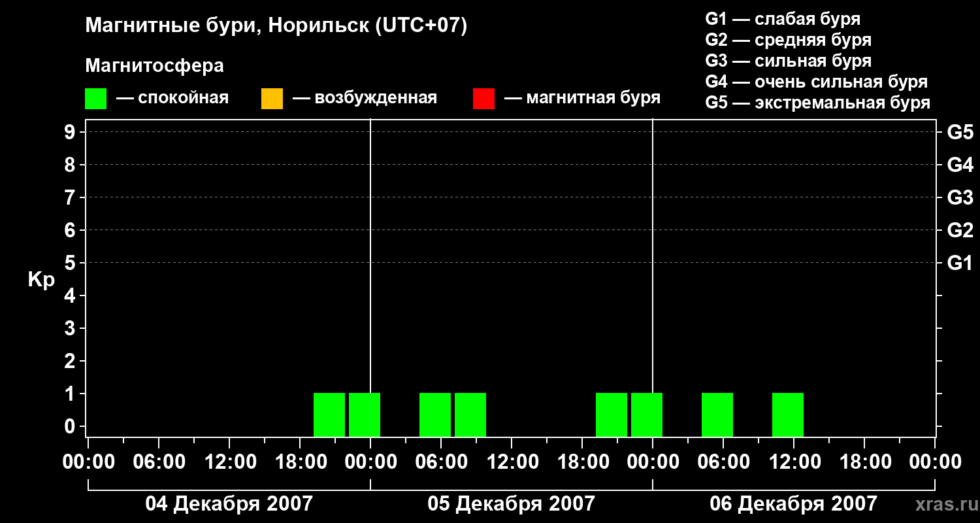Screen dimensions: 980x523
Task: Click the green bar starting 19:00 on 05 December
Action: pos(612,414)
